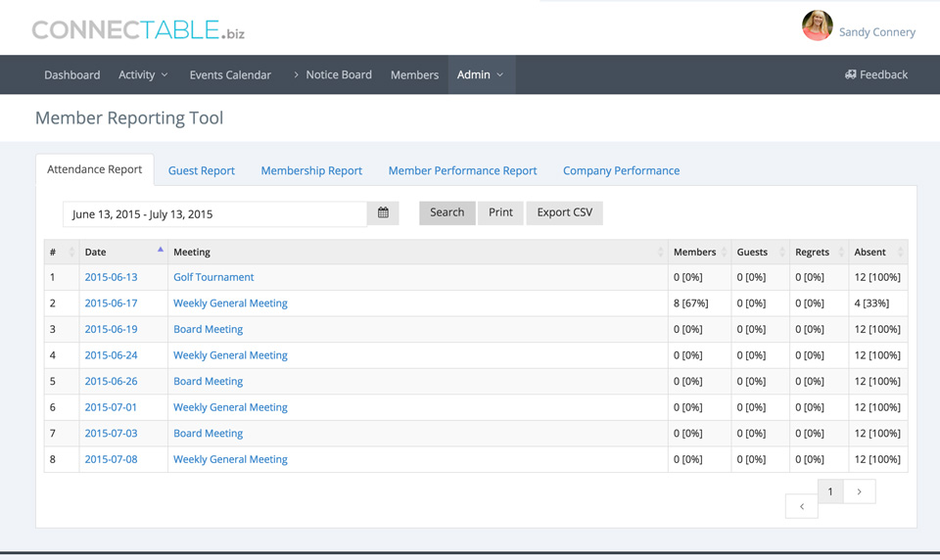Select the Company Performance tab
This screenshot has height=560, width=940.
click(x=621, y=170)
